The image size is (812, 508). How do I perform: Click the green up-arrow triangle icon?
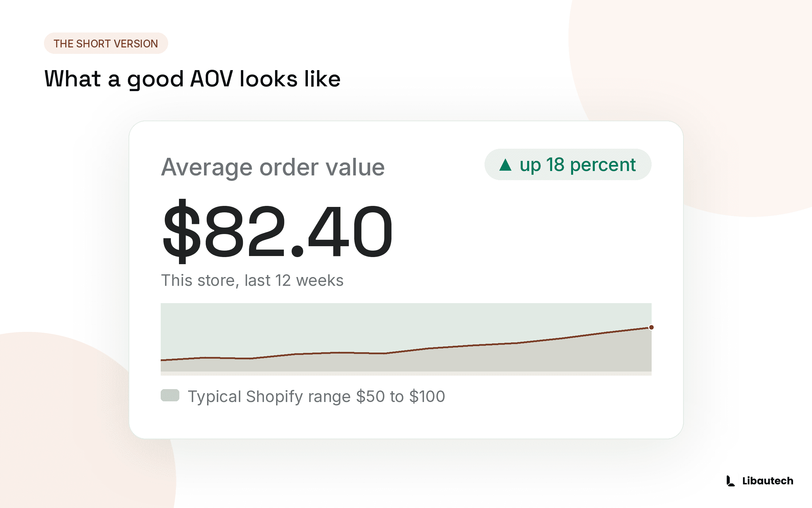tap(505, 165)
